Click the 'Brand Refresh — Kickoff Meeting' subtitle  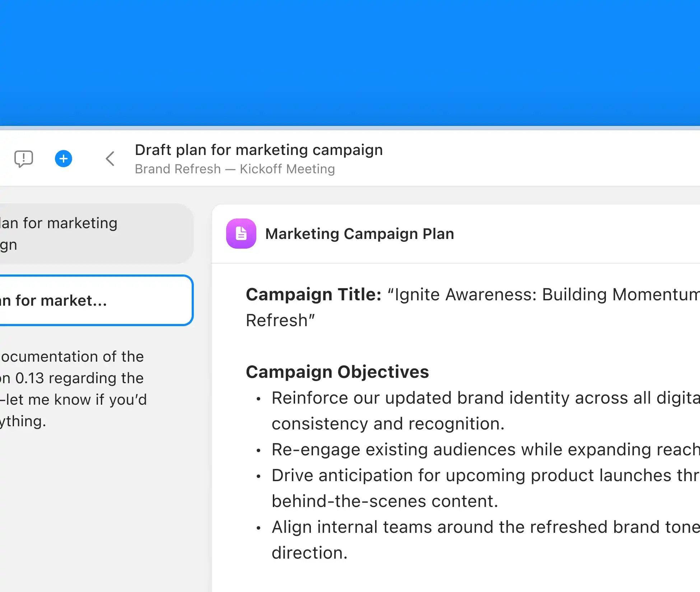235,169
